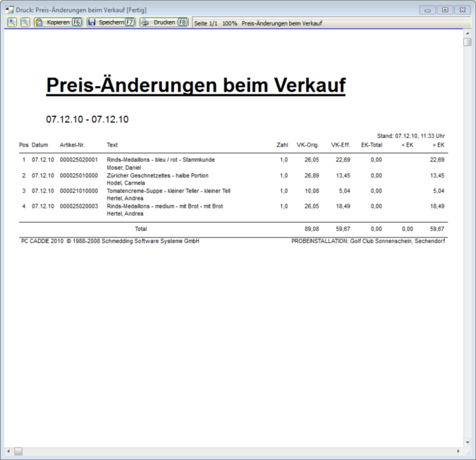Click the 'VK-Orig.' column header
The height and width of the screenshot is (460, 476).
[x=308, y=145]
